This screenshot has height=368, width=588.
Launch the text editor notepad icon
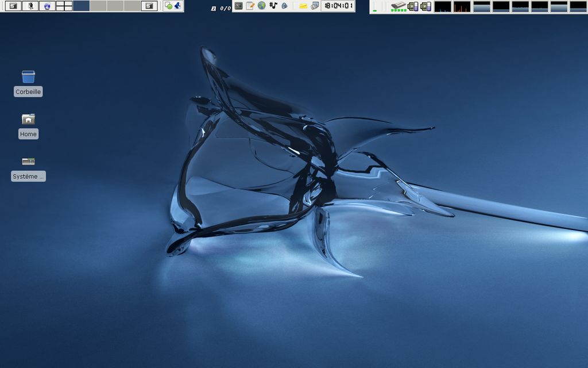point(250,6)
